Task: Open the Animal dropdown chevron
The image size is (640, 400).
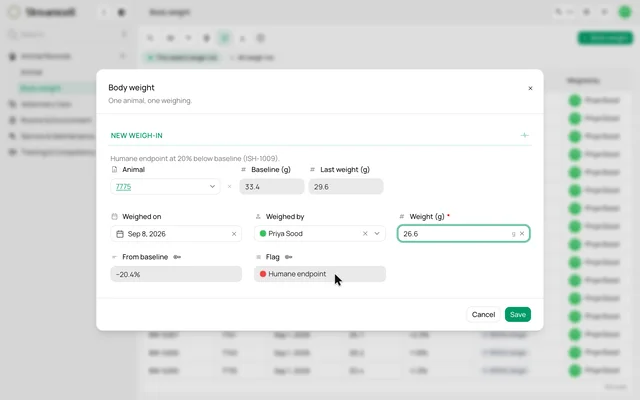Action: click(212, 187)
